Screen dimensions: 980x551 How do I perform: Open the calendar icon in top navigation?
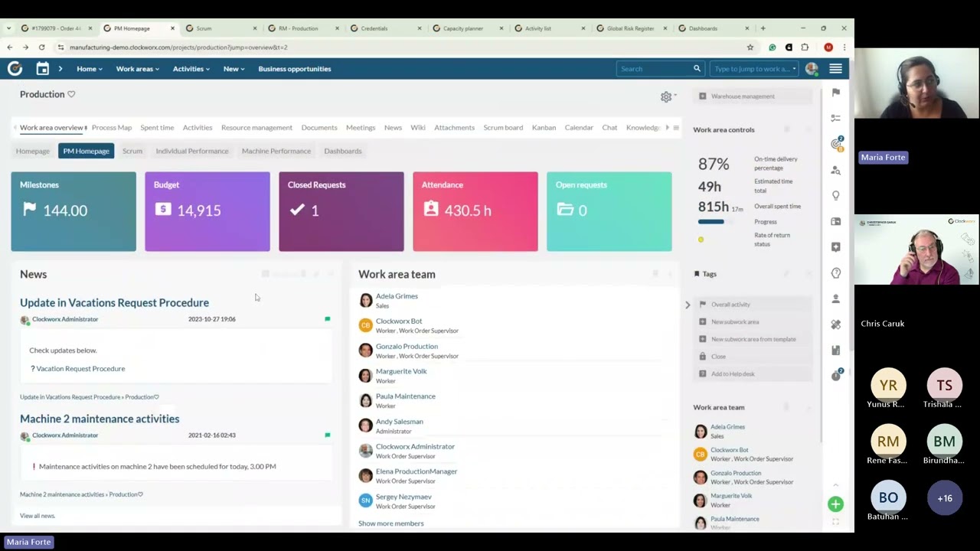pyautogui.click(x=43, y=69)
